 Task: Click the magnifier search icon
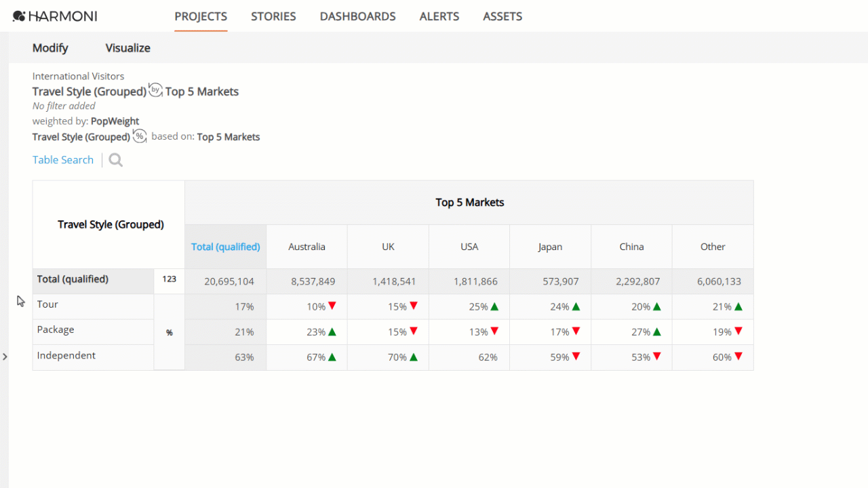116,160
